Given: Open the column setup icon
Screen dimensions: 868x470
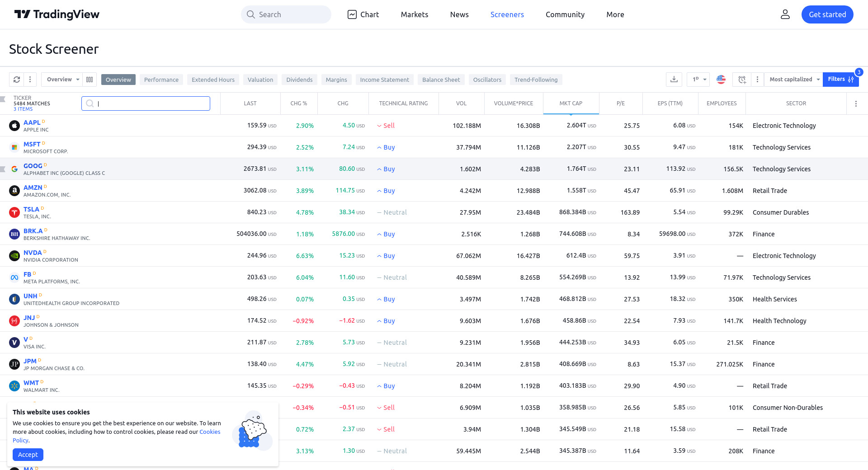Looking at the screenshot, I should tap(90, 80).
